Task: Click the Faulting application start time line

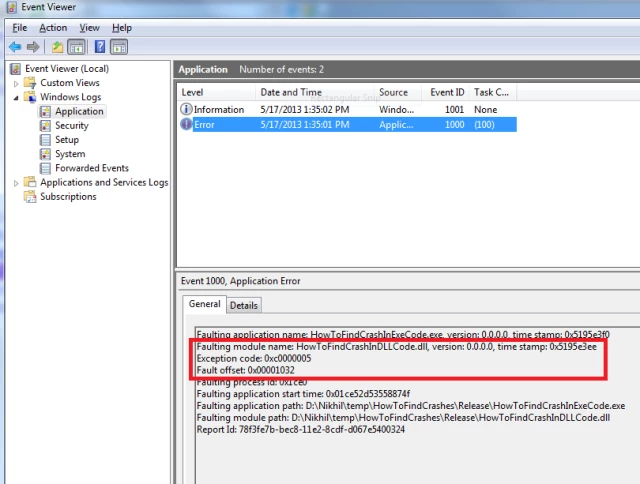Action: 303,394
